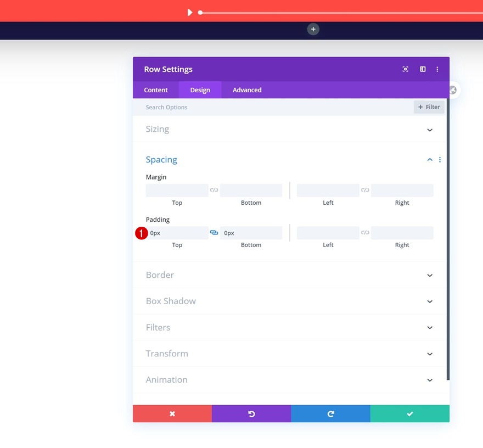The height and width of the screenshot is (448, 483).
Task: Toggle fullscreen icon in Row Settings header
Action: [406, 69]
